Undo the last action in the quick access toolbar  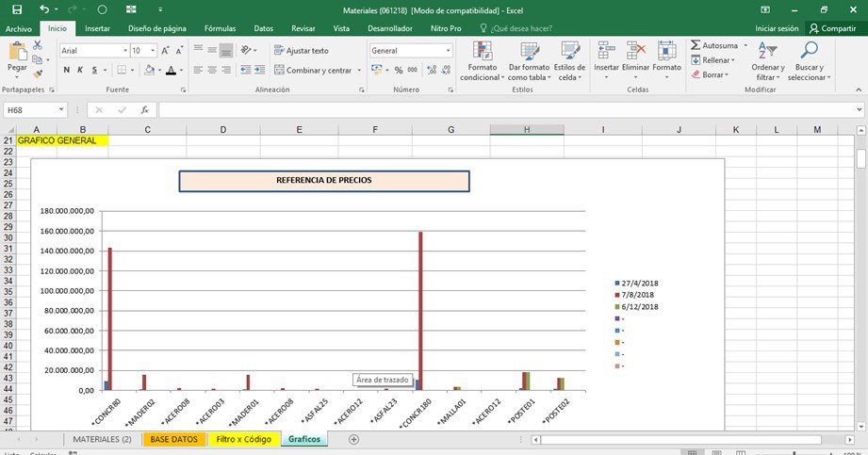click(44, 9)
